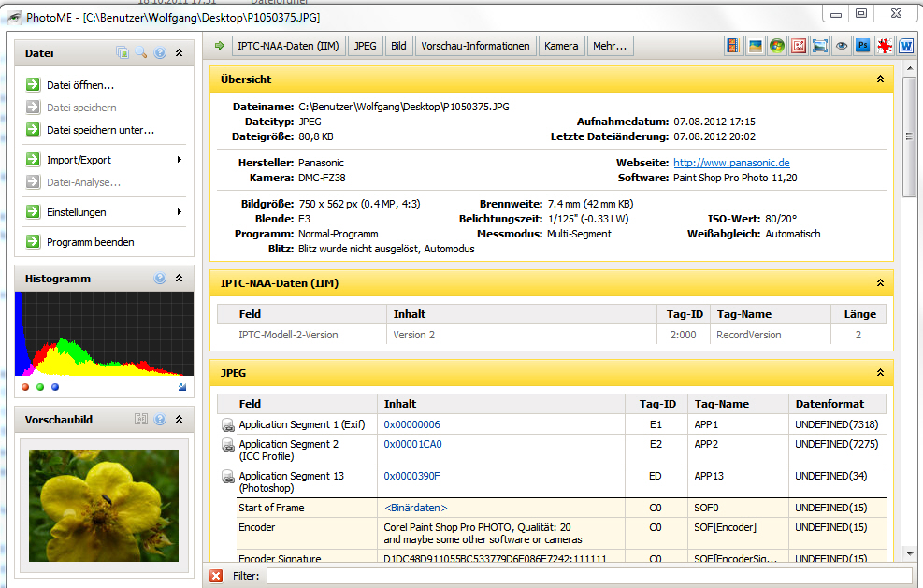The width and height of the screenshot is (923, 588).
Task: Open image in Photoshop via Ps icon
Action: coord(863,45)
